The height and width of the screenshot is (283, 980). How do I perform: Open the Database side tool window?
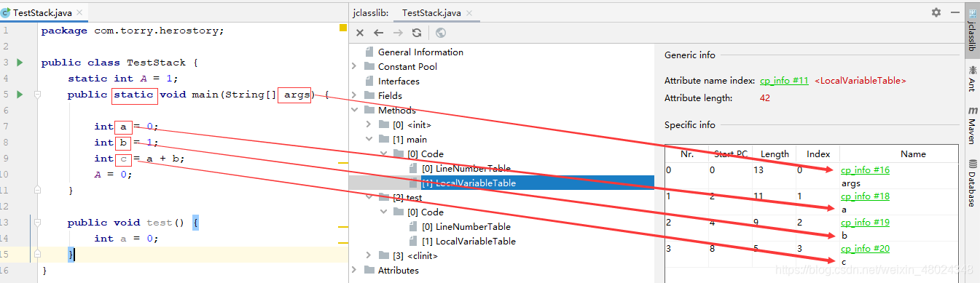pyautogui.click(x=972, y=183)
